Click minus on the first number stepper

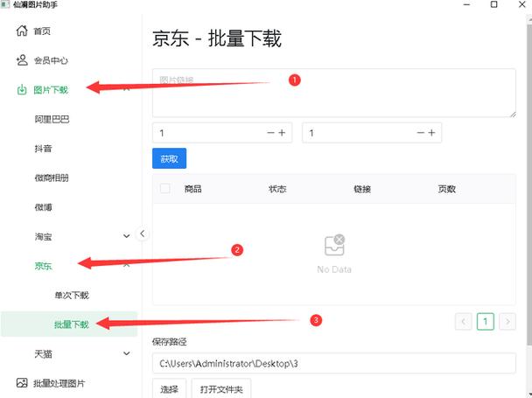(x=270, y=133)
